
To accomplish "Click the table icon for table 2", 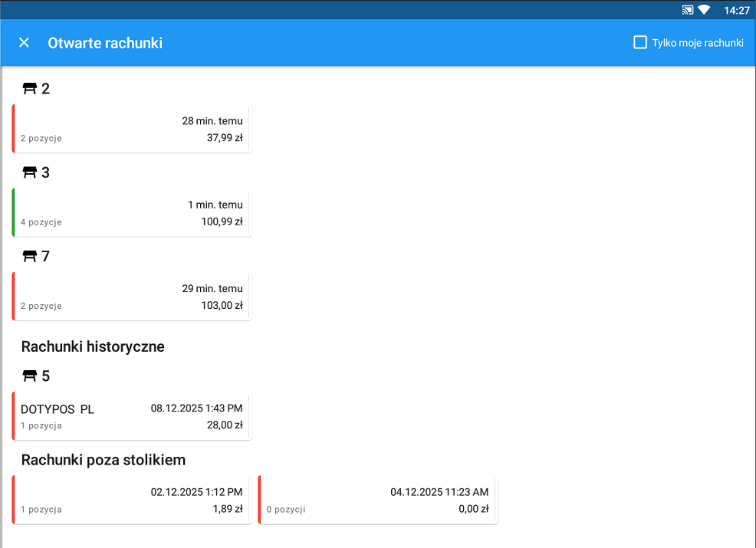I will (x=30, y=89).
